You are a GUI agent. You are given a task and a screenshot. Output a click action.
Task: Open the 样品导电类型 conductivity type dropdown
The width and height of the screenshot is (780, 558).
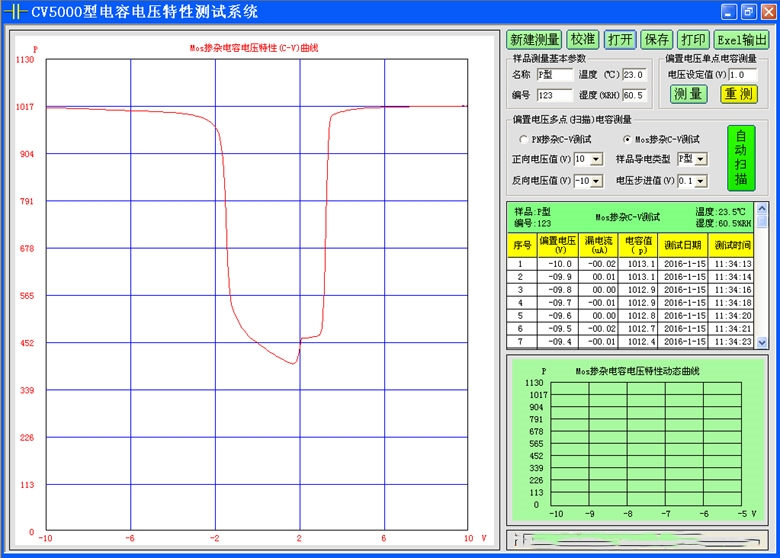coord(701,159)
